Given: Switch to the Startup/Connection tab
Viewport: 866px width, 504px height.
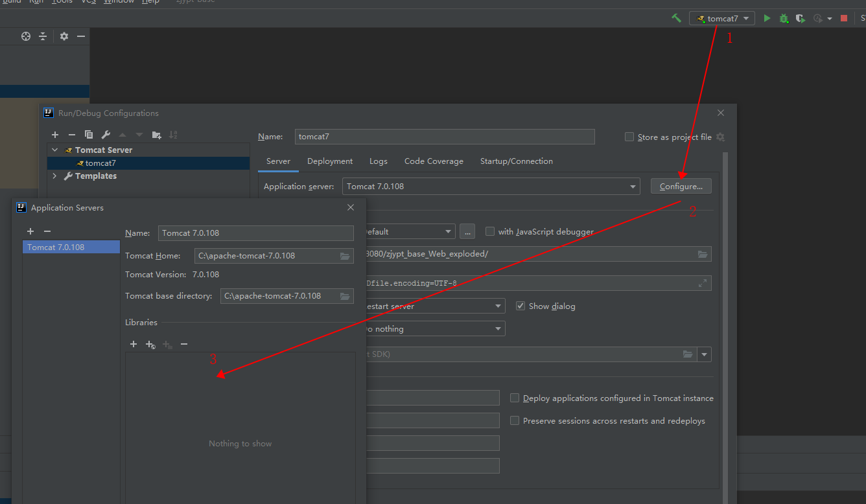Looking at the screenshot, I should (x=517, y=161).
